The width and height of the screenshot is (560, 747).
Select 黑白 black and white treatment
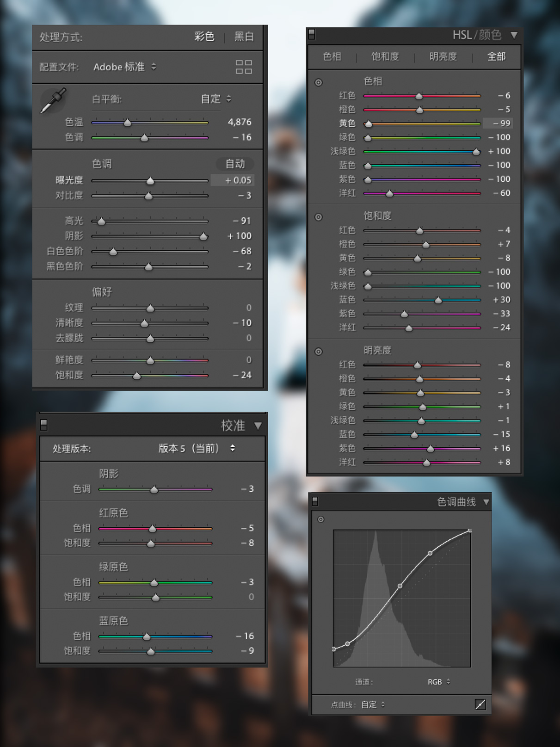(244, 37)
